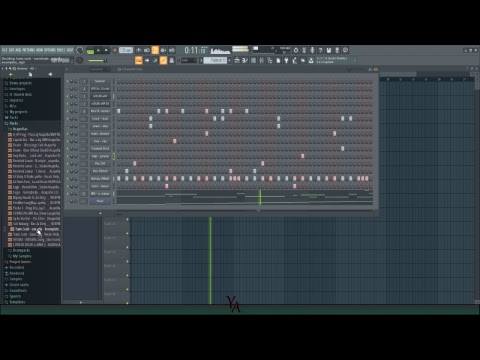Click the microphone one-click recording icon
This screenshot has width=480, height=360.
(x=312, y=50)
